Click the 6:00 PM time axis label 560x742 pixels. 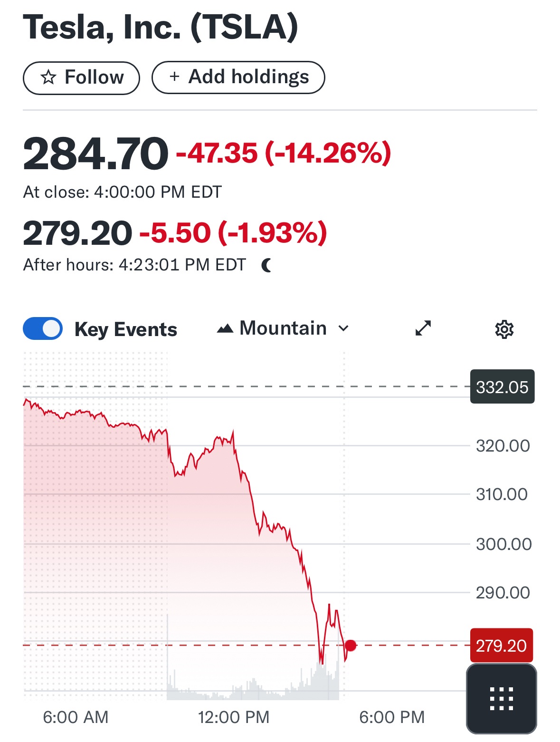coord(392,717)
